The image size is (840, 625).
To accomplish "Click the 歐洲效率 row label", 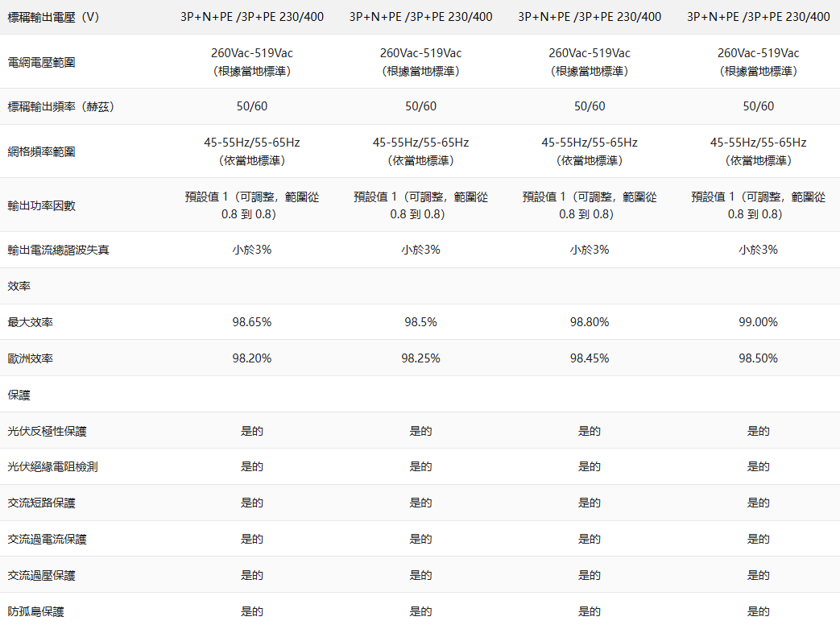I will click(x=31, y=358).
